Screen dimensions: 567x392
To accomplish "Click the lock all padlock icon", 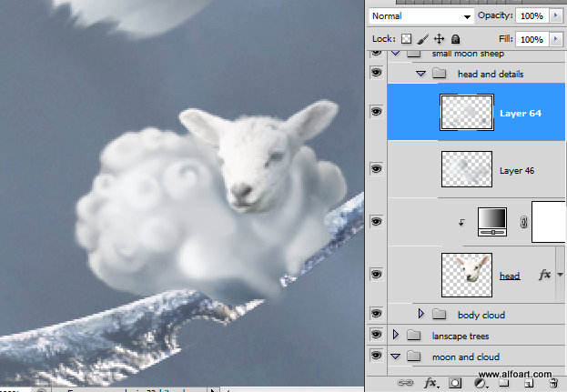I will [455, 39].
